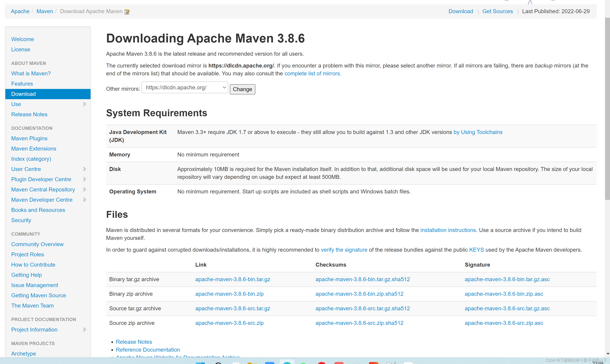Click the edit page icon beside breadcrumb
The image size is (610, 364).
pos(127,12)
